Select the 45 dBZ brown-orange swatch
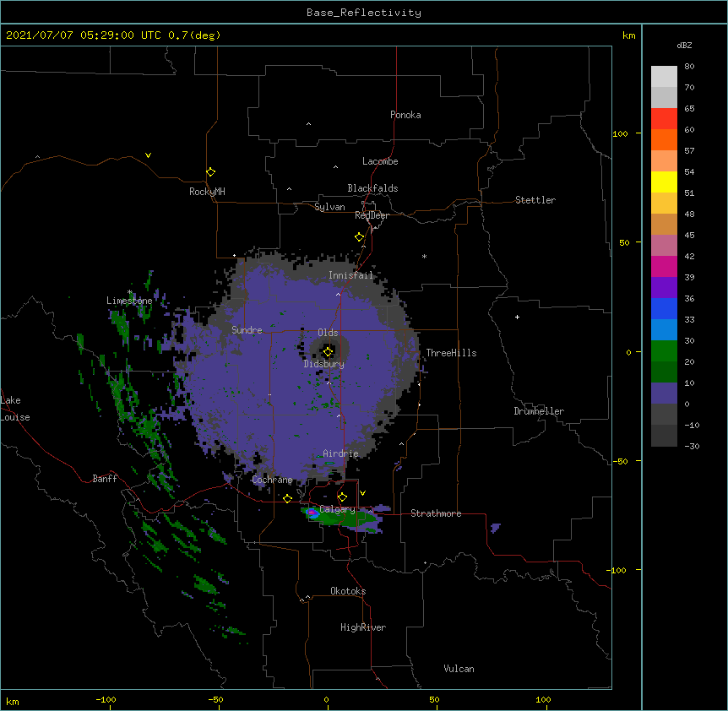 [x=664, y=224]
